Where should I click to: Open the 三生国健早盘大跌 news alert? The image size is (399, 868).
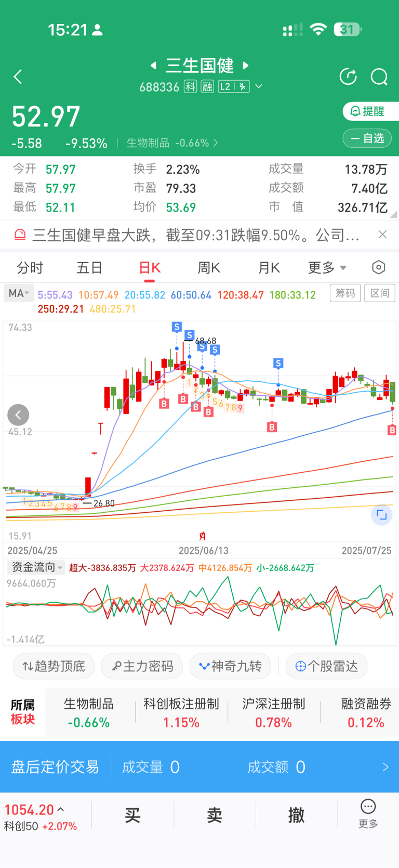point(196,235)
